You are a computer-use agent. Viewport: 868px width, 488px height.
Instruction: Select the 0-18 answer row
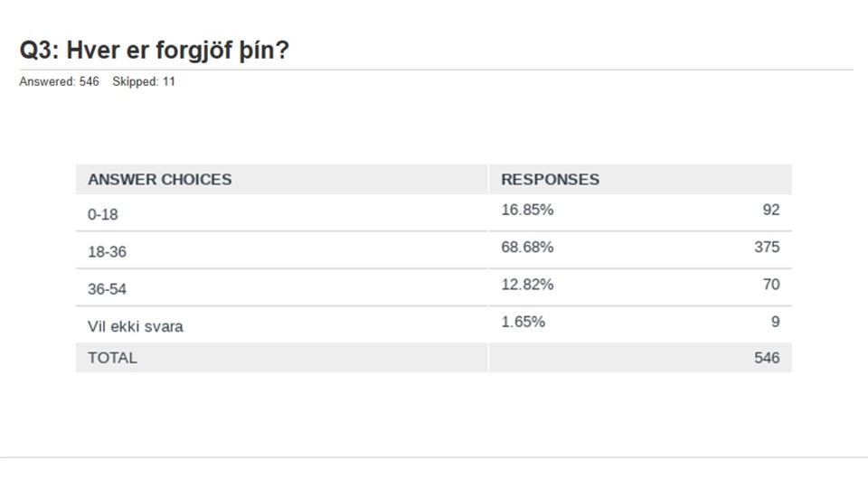pyautogui.click(x=433, y=212)
